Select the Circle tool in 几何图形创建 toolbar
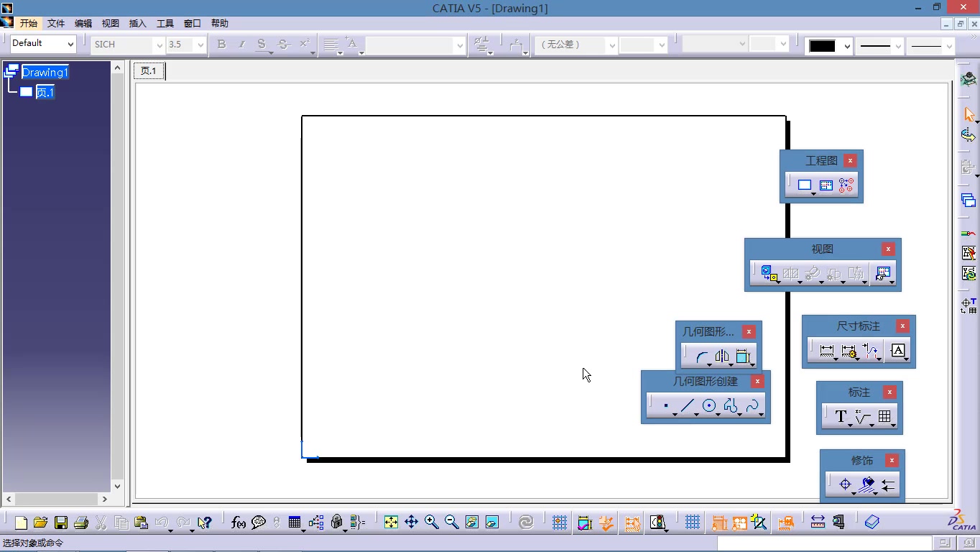This screenshot has height=552, width=980. point(709,406)
